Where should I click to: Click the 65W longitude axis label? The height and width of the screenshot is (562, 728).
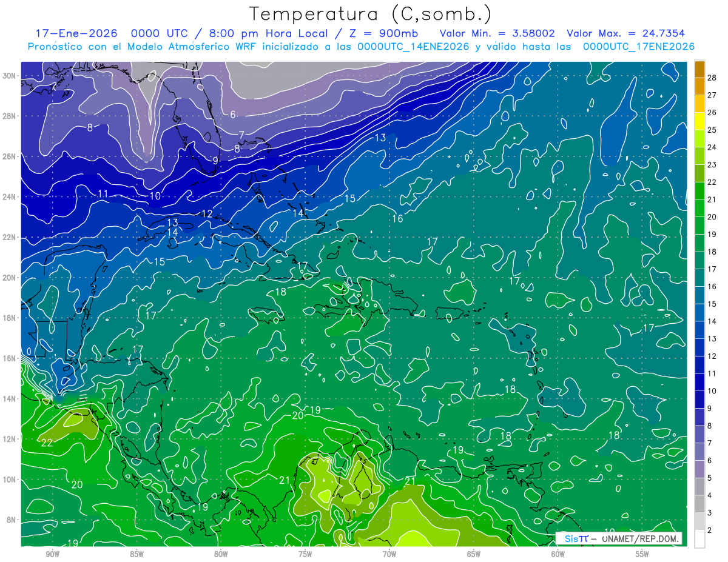click(x=474, y=554)
